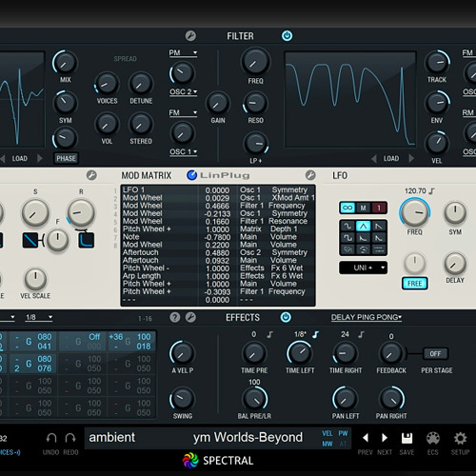Go to NEXT preset arrow

coord(385,438)
